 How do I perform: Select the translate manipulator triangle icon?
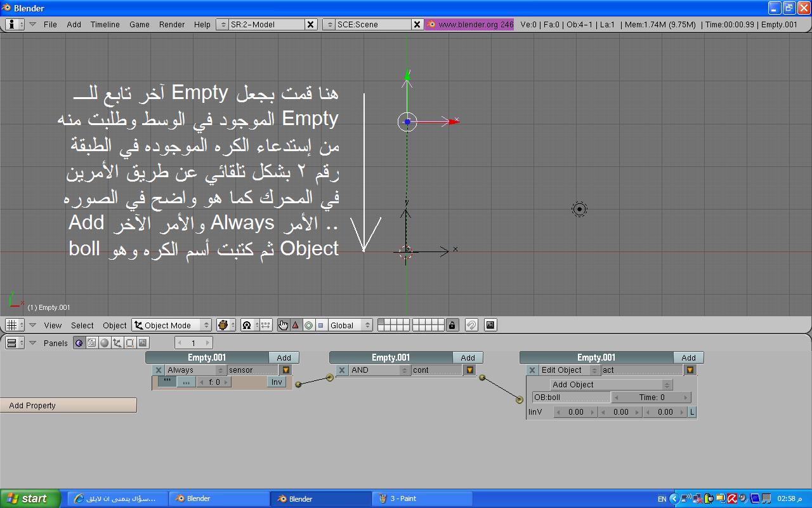(x=296, y=325)
